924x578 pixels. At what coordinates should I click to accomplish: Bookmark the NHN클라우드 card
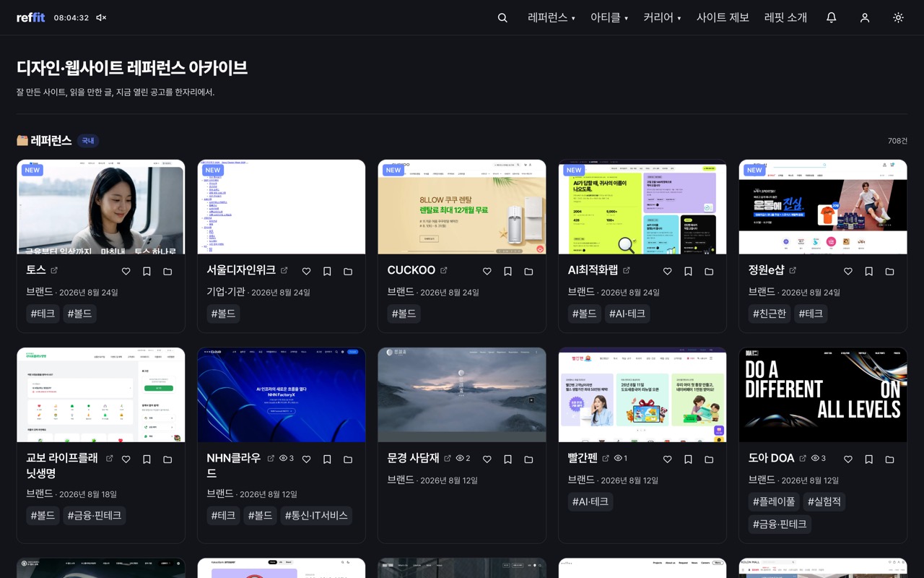[x=327, y=460]
